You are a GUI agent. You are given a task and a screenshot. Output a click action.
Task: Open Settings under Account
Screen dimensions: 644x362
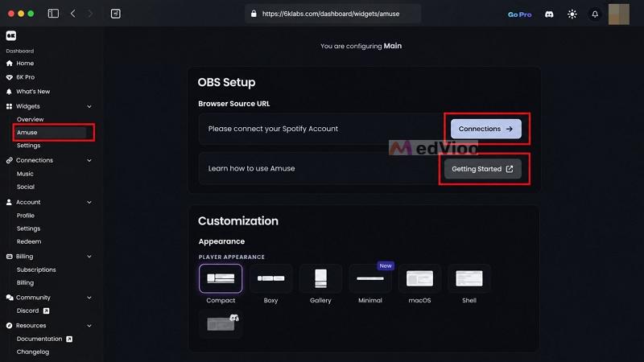[28, 228]
